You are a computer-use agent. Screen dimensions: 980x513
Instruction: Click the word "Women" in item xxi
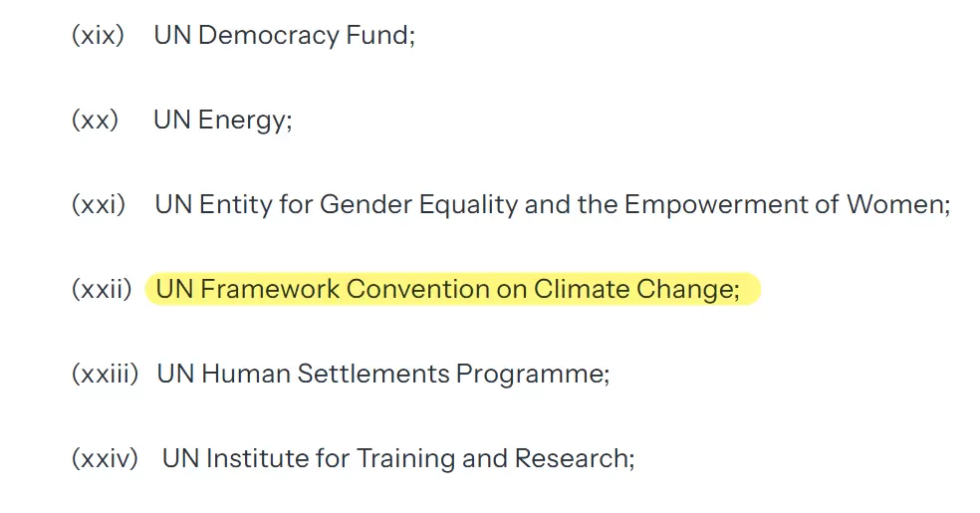coord(897,205)
